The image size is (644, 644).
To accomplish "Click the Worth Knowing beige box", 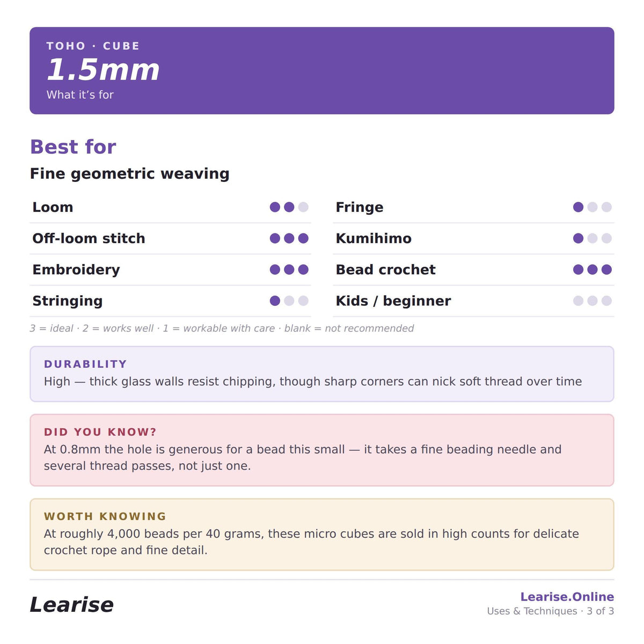I will [x=322, y=535].
